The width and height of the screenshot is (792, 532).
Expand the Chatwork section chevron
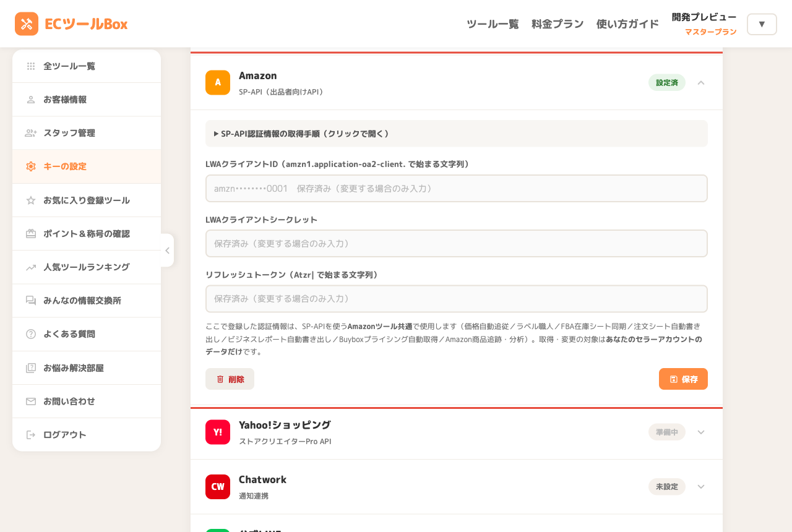click(x=701, y=487)
